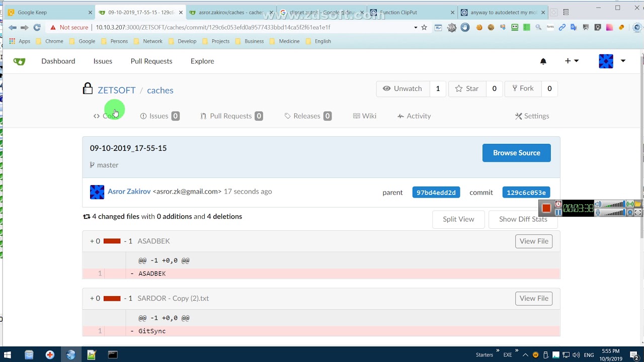
Task: Open the stargazers count next to Star
Action: point(494,88)
